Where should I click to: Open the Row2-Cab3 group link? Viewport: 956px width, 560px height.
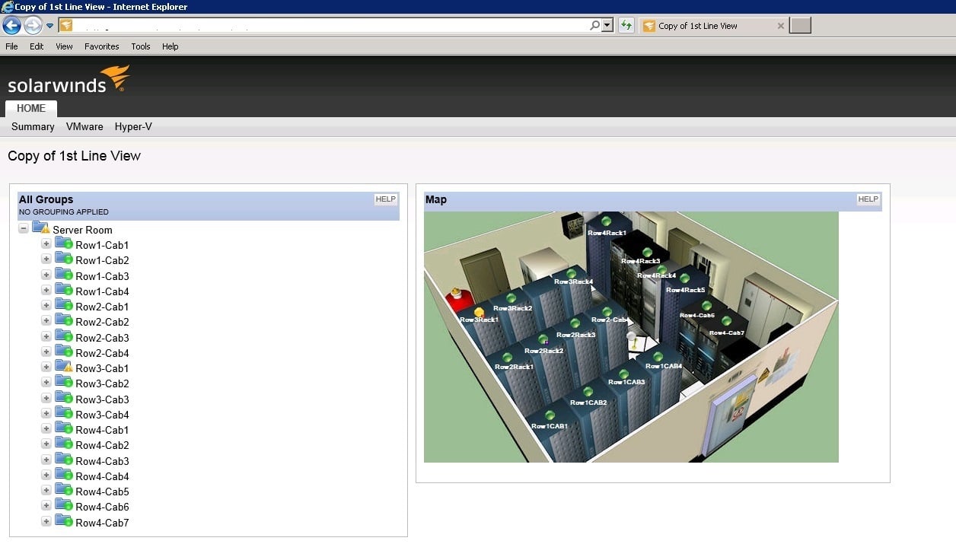[x=102, y=338]
